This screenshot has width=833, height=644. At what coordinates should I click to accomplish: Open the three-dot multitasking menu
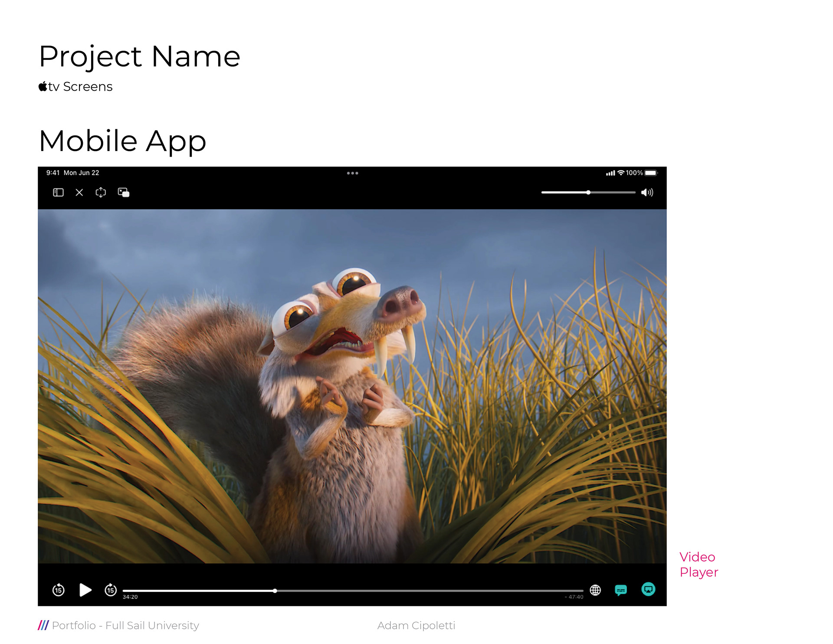coord(352,173)
